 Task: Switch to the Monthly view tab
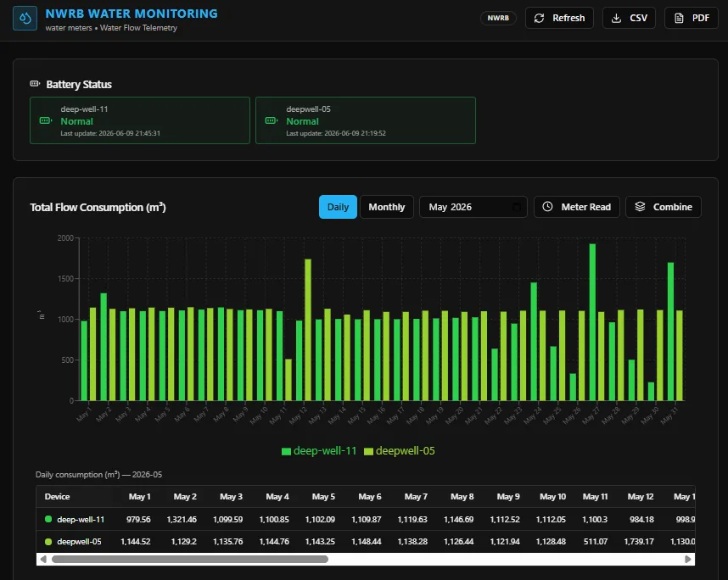(x=386, y=207)
